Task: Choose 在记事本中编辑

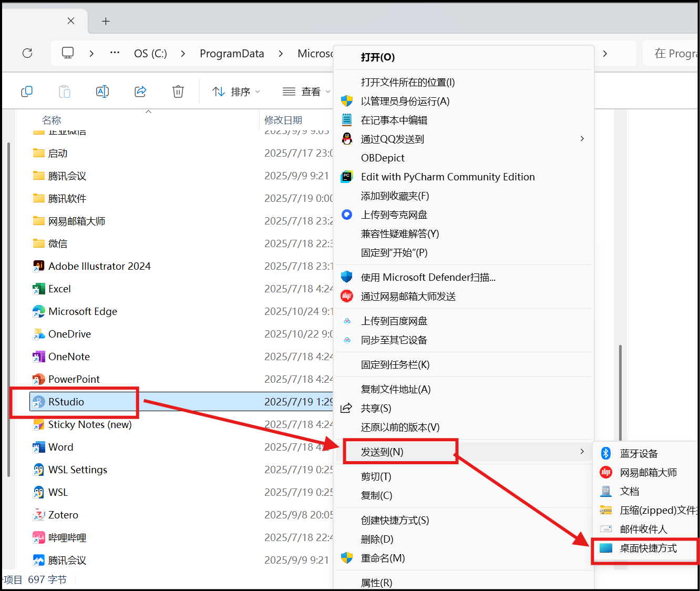Action: tap(464, 120)
